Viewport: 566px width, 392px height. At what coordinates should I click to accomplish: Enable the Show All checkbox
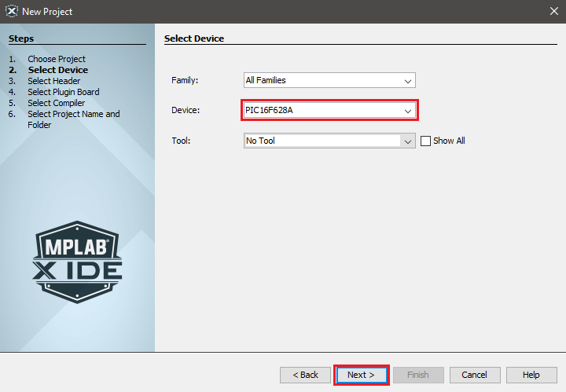click(425, 141)
